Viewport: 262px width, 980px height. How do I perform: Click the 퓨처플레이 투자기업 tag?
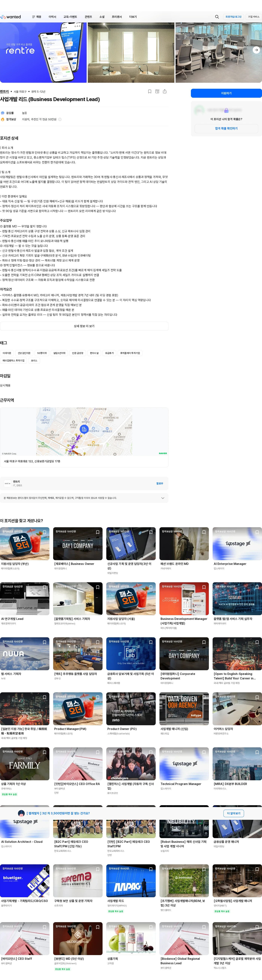tap(130, 353)
